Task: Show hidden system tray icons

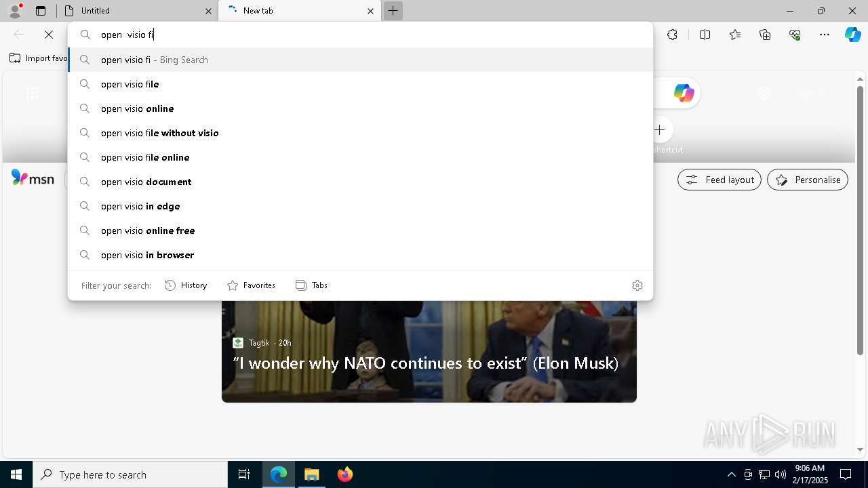Action: click(x=731, y=474)
